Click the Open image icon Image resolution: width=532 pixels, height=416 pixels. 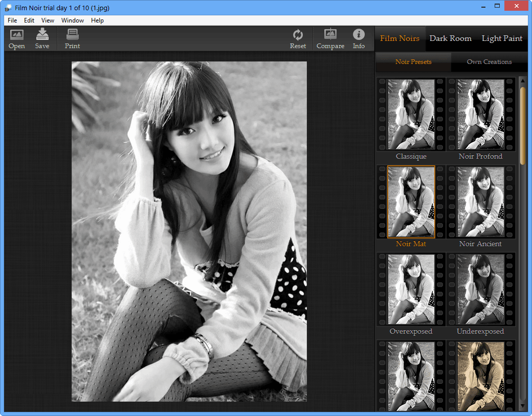point(17,35)
